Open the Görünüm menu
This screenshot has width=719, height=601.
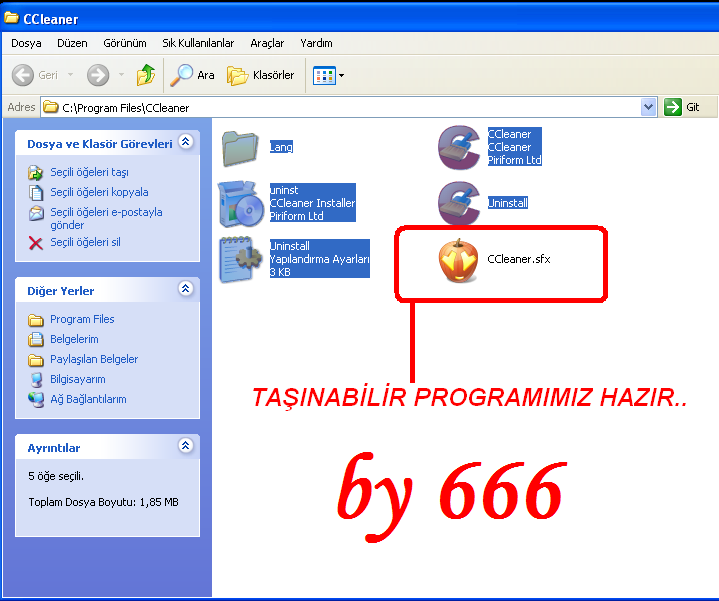coord(125,43)
